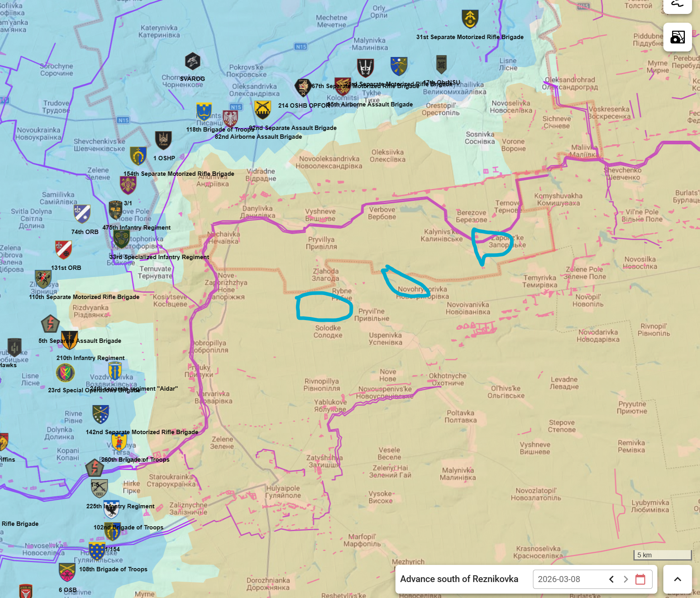The width and height of the screenshot is (700, 598).
Task: Select the white eagle on red shield
Action: pyautogui.click(x=230, y=119)
